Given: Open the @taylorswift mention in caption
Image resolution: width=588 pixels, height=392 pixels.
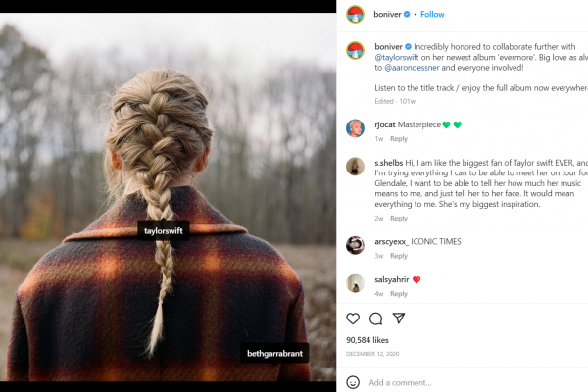Looking at the screenshot, I should point(397,58).
